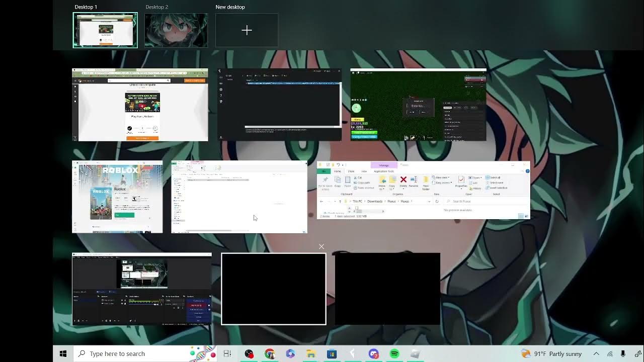The image size is (644, 362).
Task: Select the Desktop 1 thumbnail
Action: coord(105,30)
